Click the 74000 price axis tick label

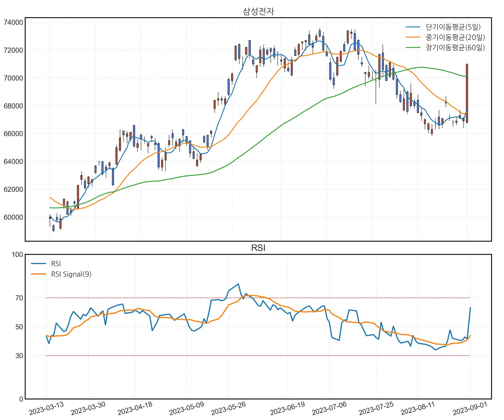[x=13, y=22]
